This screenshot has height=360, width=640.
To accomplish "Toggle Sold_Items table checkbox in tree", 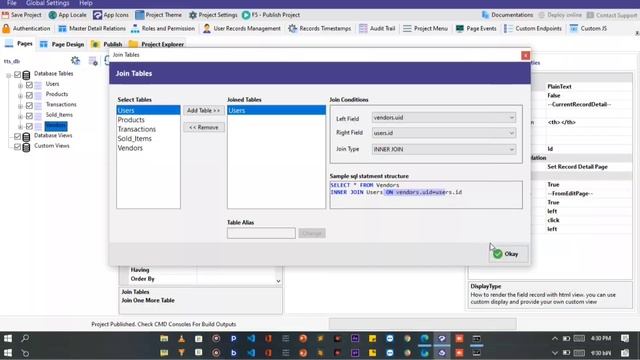I will pyautogui.click(x=29, y=116).
